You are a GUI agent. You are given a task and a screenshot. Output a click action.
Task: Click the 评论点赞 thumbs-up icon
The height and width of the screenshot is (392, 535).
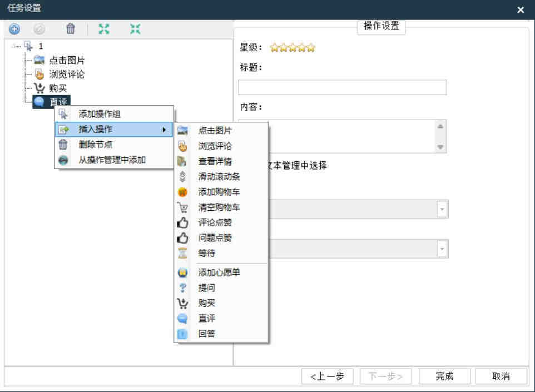pos(182,222)
